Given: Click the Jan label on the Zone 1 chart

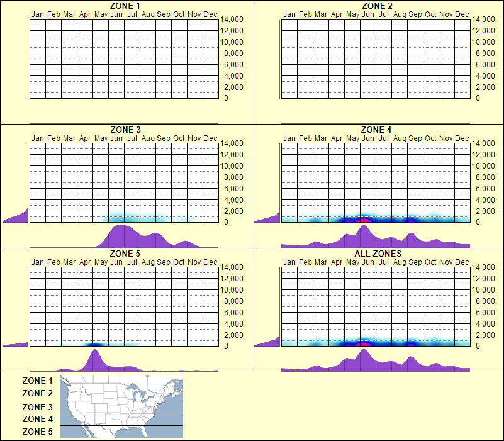Looking at the screenshot, I should [38, 14].
